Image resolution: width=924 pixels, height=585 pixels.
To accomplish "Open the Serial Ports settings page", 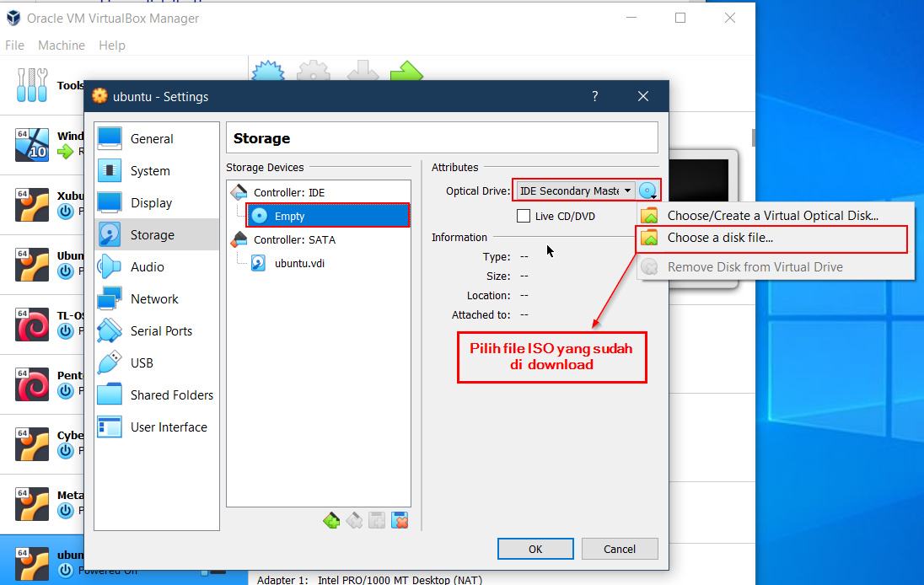I will point(161,331).
